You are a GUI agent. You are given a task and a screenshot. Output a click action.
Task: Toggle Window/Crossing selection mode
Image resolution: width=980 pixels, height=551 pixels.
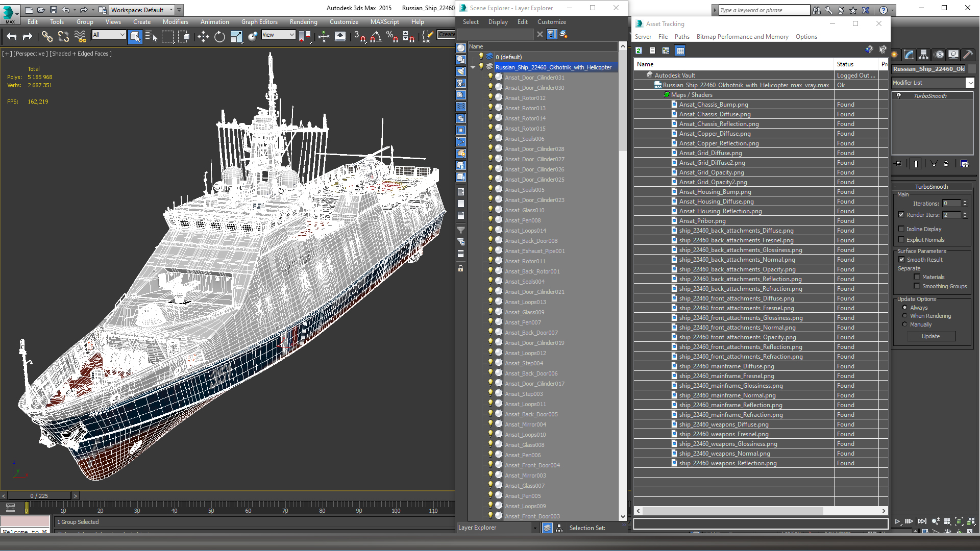point(184,36)
